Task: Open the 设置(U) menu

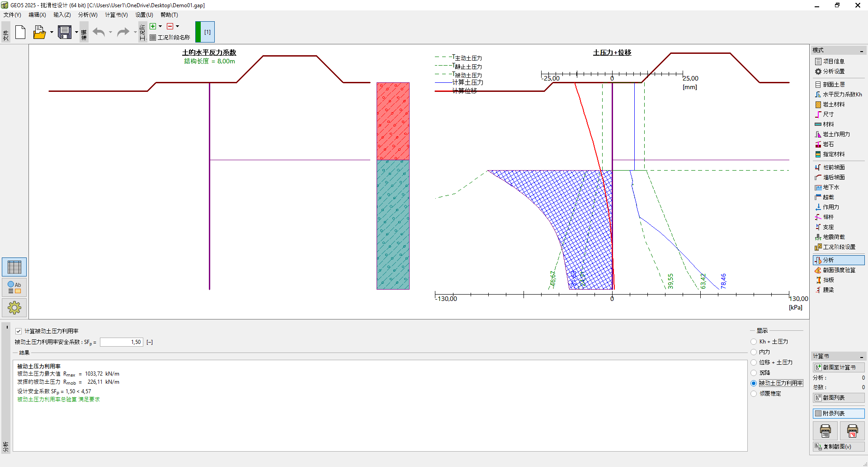Action: 144,15
